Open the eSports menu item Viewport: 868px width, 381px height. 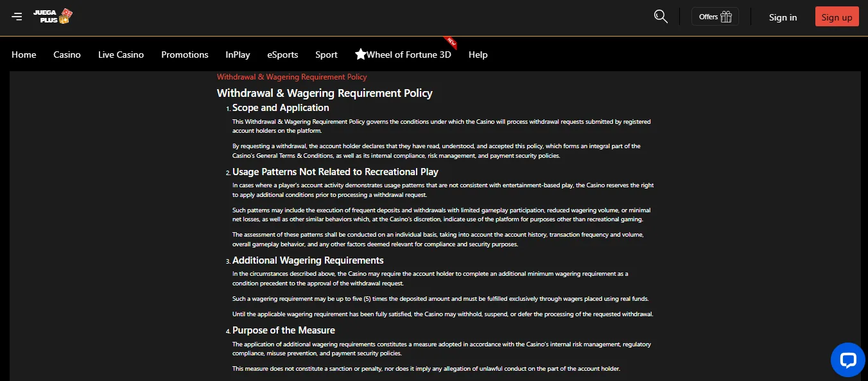pos(282,55)
